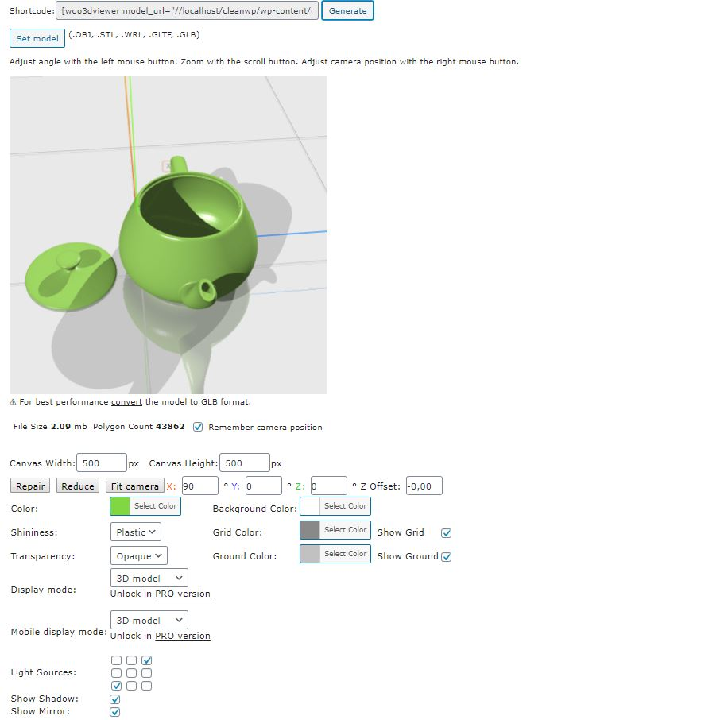Screen dimensions: 728x720
Task: Enable the middle-left light source checkbox
Action: pyautogui.click(x=116, y=672)
